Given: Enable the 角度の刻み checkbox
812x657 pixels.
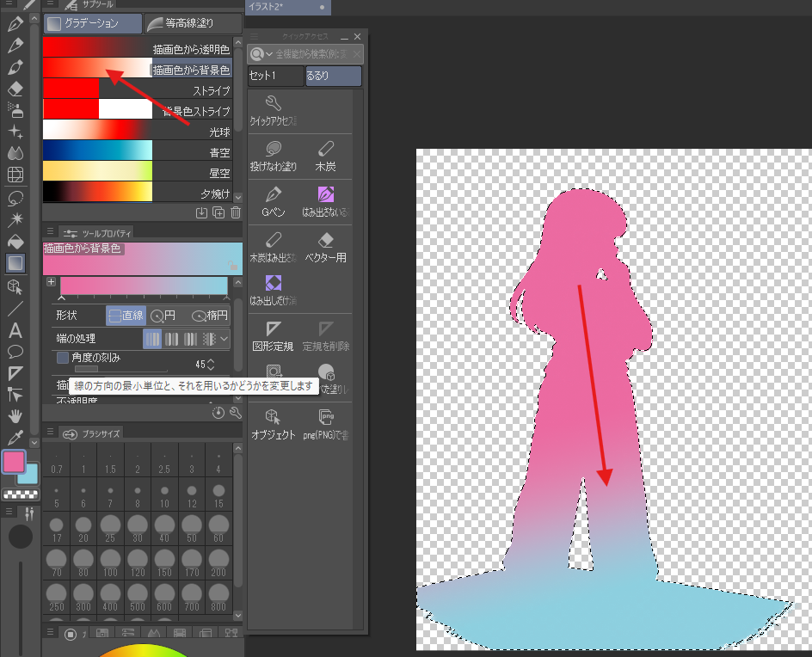Looking at the screenshot, I should pos(63,358).
